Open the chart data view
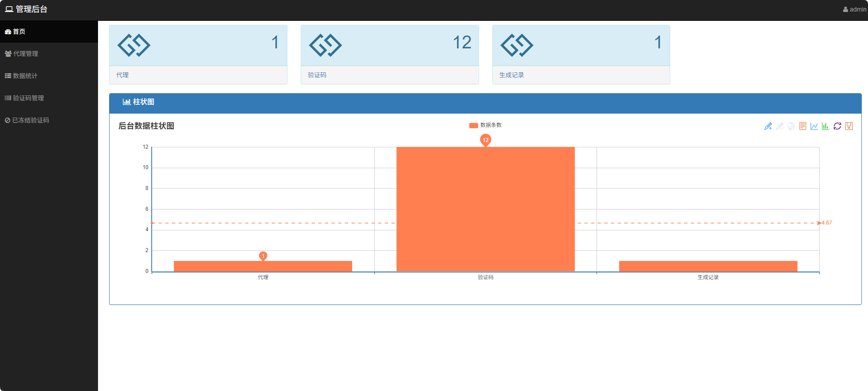The height and width of the screenshot is (391, 868). click(x=803, y=126)
